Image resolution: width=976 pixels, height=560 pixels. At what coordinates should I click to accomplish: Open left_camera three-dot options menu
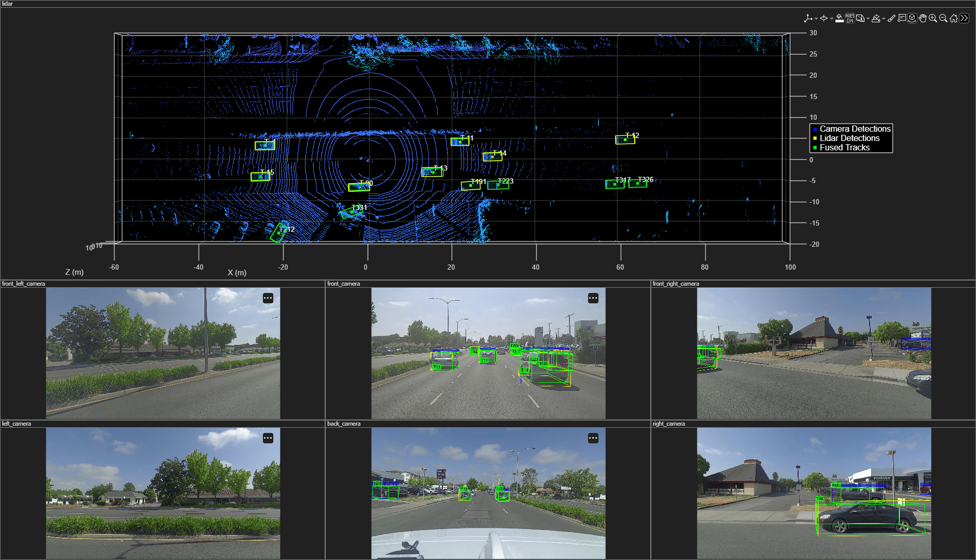[268, 438]
